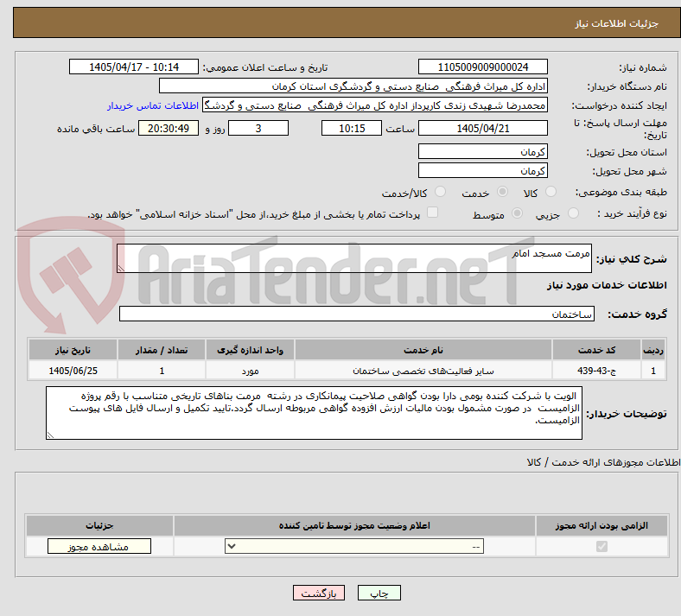Click the الزامی بودن ارائه مجوز header
The height and width of the screenshot is (616, 681).
601,525
